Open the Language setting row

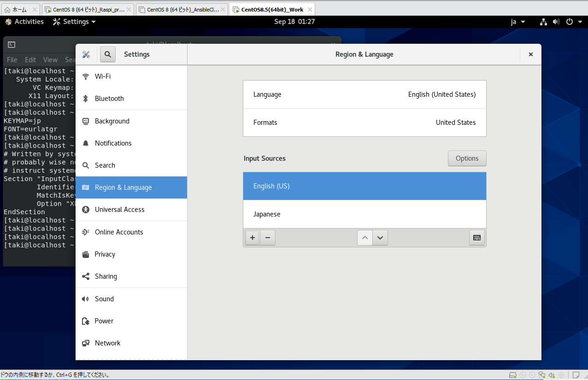pyautogui.click(x=365, y=94)
